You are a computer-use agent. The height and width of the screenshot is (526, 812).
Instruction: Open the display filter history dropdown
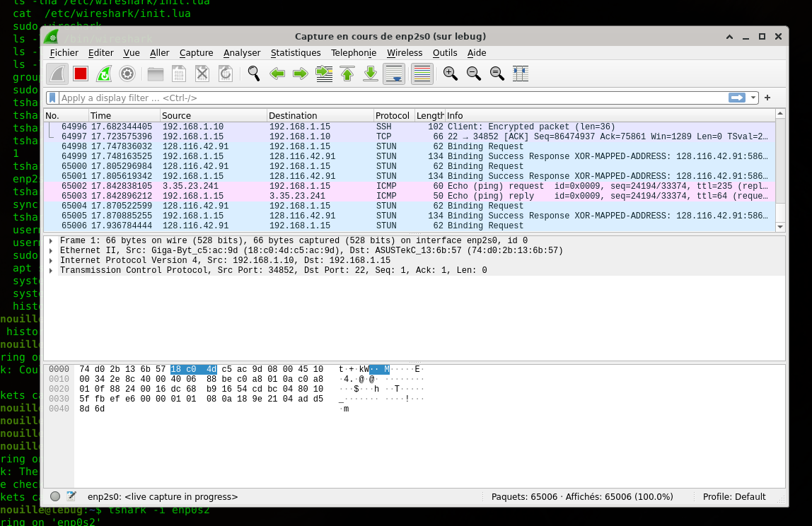(754, 98)
